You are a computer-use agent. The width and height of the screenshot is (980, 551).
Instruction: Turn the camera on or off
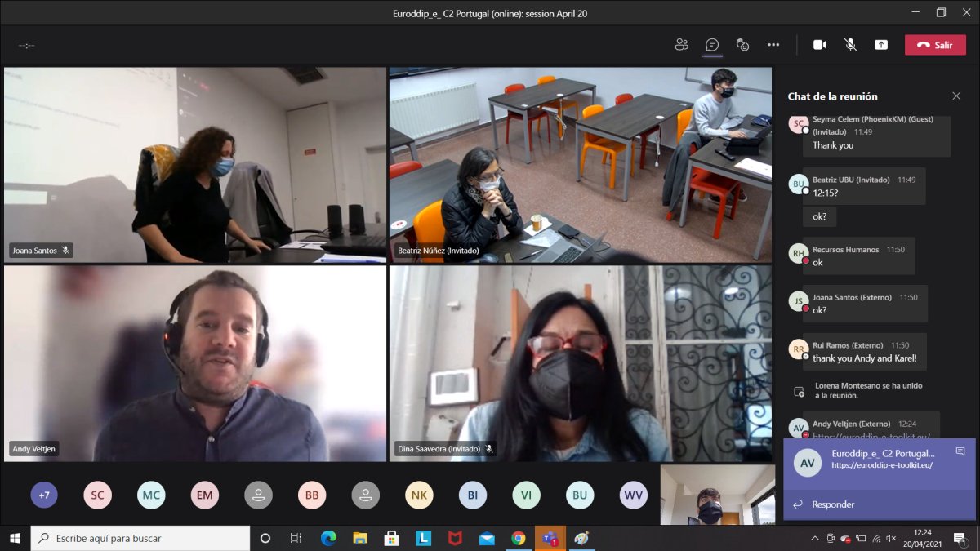tap(820, 45)
